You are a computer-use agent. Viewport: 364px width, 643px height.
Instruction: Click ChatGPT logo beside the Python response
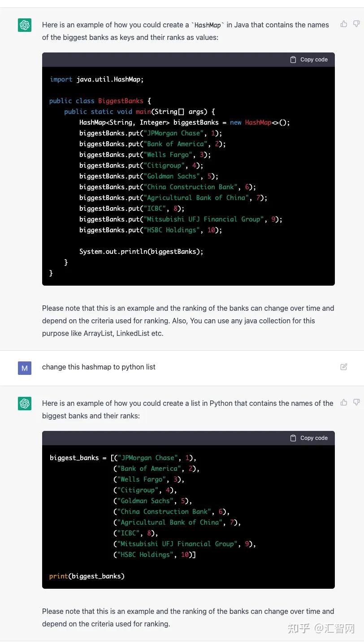pos(25,404)
